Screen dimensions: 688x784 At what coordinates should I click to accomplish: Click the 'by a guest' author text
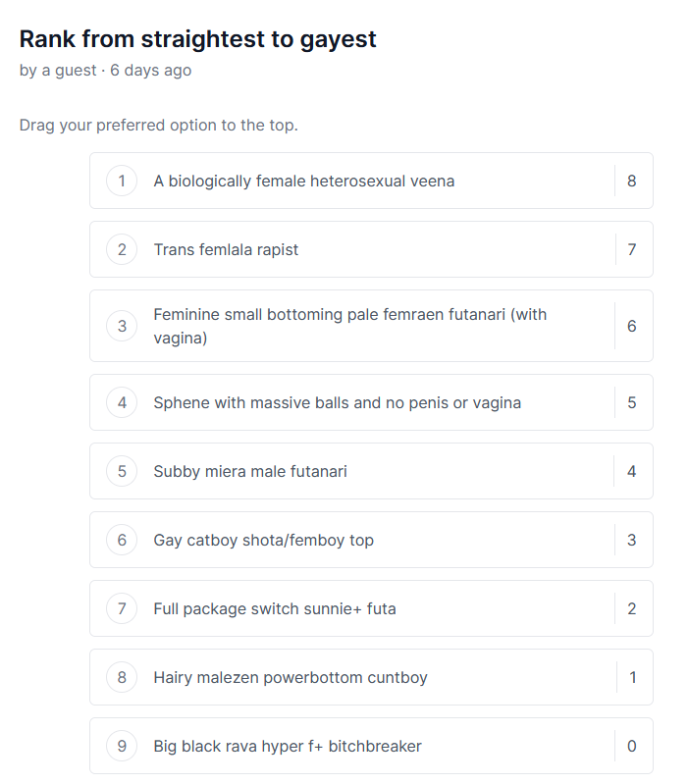(58, 71)
